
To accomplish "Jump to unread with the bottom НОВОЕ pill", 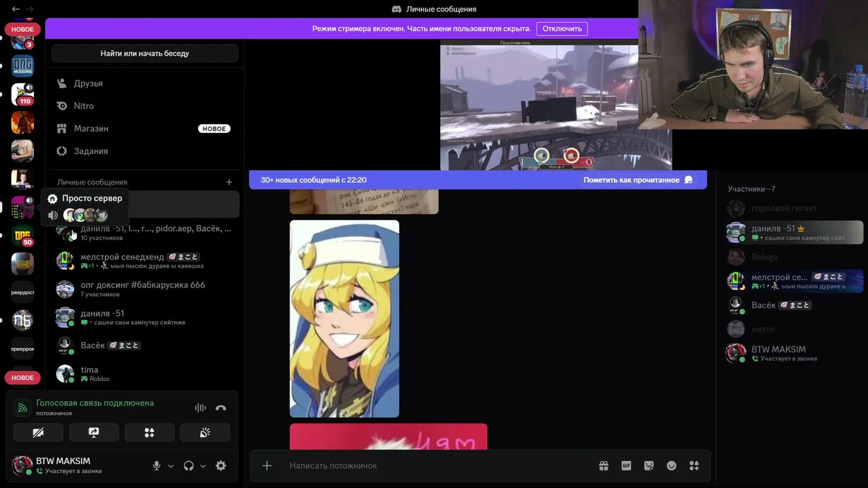I will click(22, 378).
